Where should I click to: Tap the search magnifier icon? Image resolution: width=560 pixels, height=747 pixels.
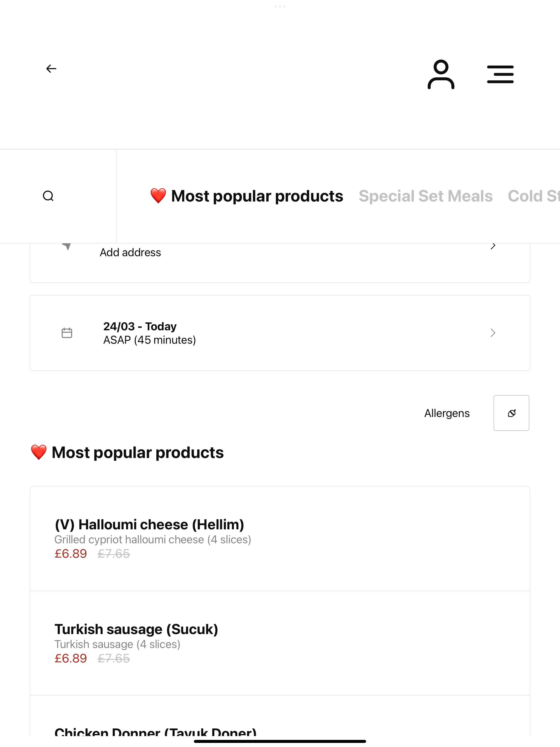point(48,196)
